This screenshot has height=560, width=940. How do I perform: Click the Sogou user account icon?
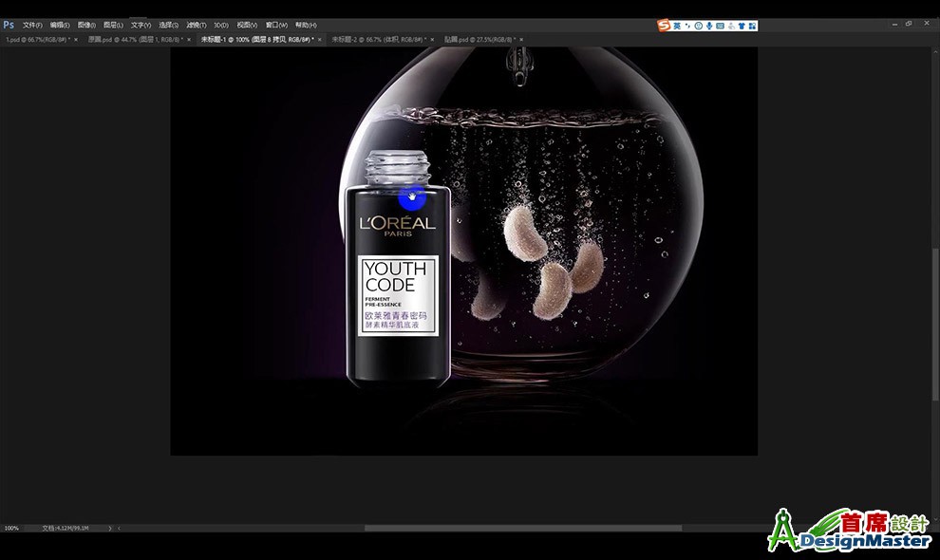[x=731, y=26]
